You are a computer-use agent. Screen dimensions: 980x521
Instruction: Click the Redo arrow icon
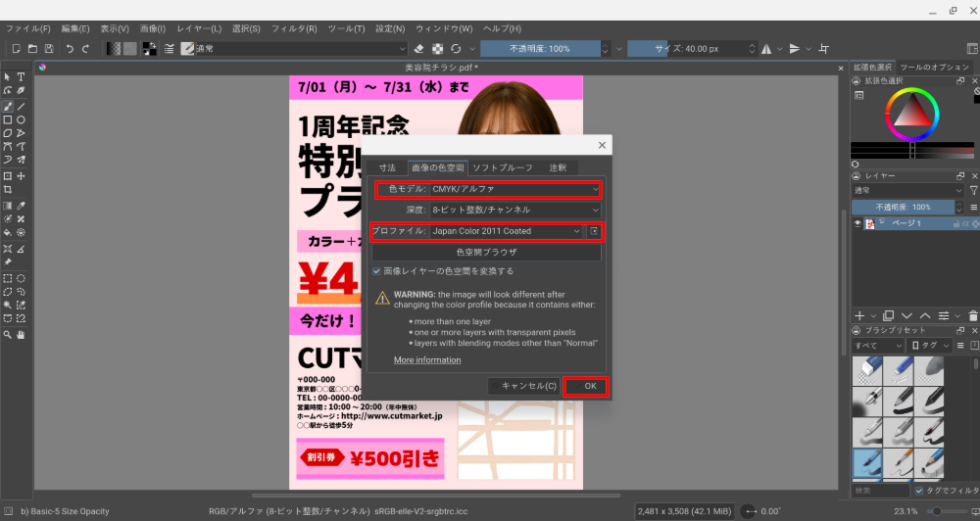tap(85, 48)
